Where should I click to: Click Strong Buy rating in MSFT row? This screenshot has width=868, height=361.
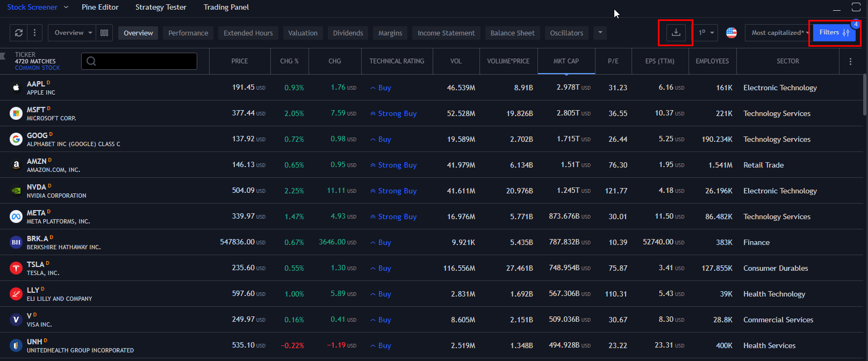coord(397,113)
